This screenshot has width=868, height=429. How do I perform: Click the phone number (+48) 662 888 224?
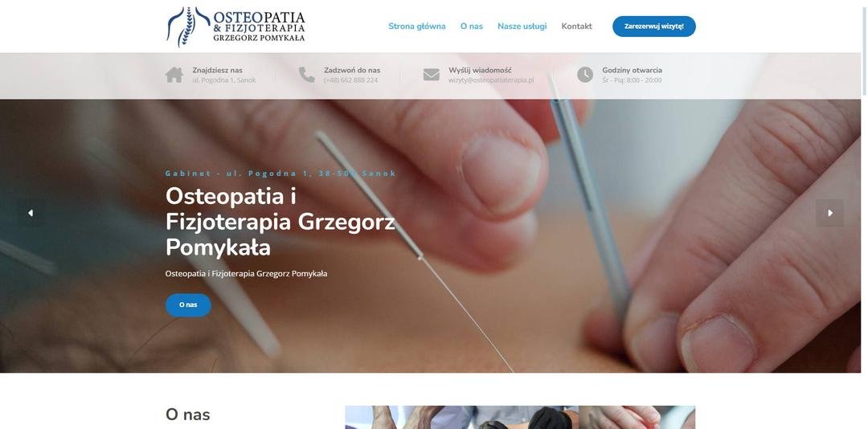[351, 80]
